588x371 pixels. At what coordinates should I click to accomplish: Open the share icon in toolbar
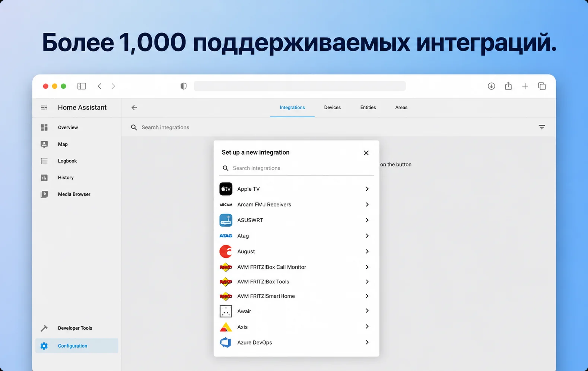click(508, 86)
